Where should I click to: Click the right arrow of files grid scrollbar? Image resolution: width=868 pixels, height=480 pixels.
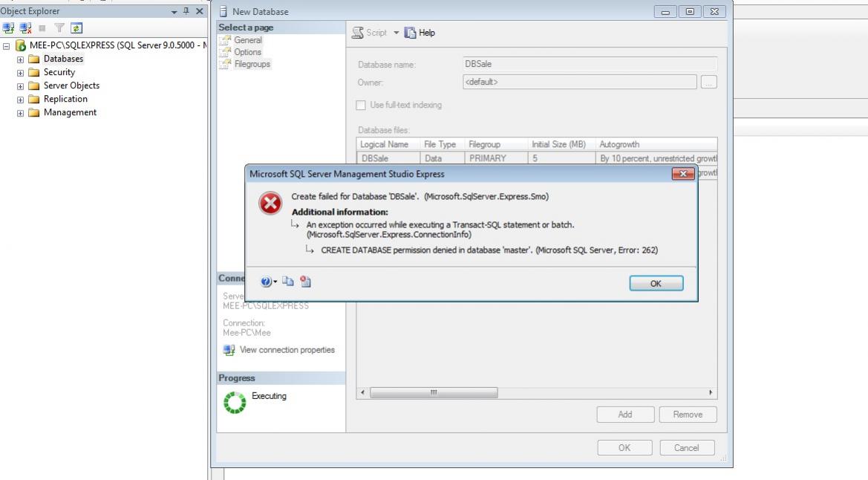[x=711, y=392]
